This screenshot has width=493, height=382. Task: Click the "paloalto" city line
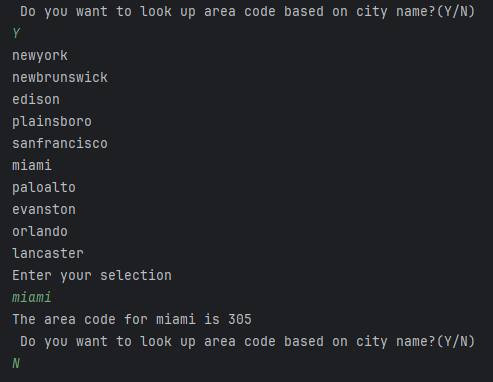[x=44, y=188]
